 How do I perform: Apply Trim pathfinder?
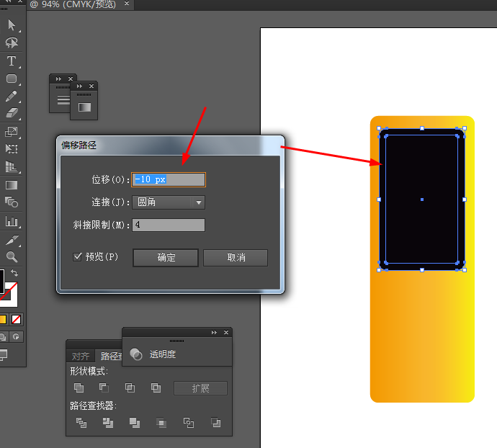tap(108, 423)
